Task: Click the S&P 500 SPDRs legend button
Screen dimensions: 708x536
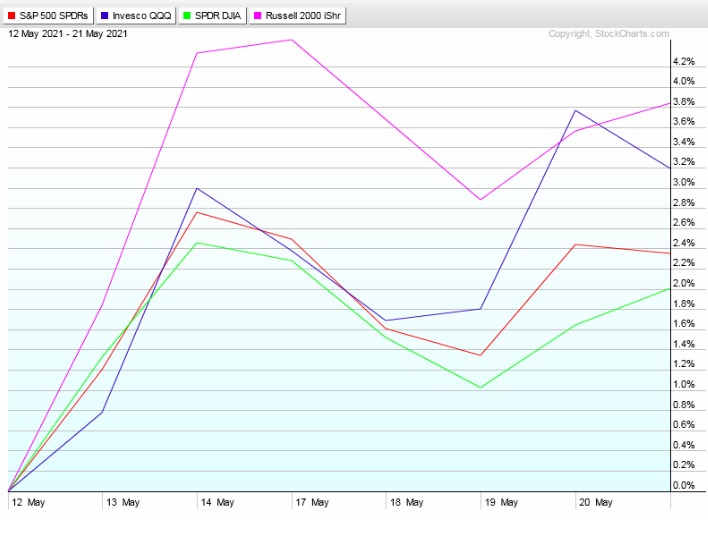Action: pyautogui.click(x=48, y=16)
